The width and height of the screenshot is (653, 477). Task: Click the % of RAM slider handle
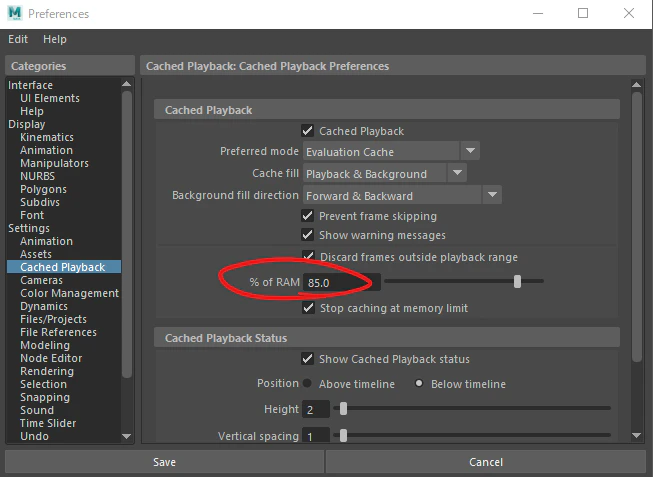[517, 282]
